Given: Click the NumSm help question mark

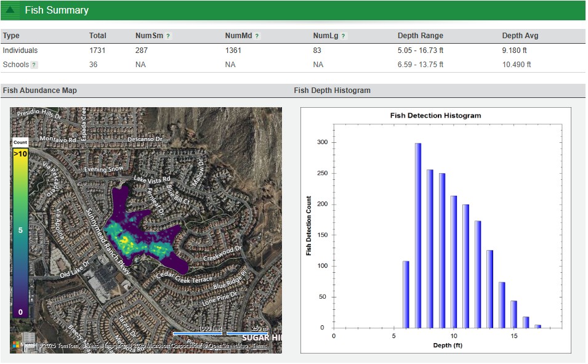Looking at the screenshot, I should click(x=168, y=36).
